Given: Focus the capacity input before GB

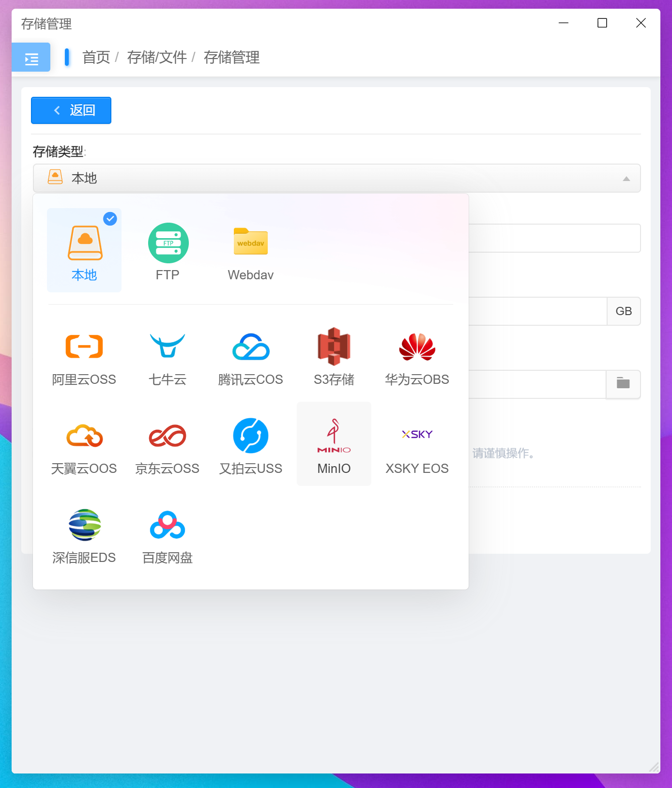Looking at the screenshot, I should tap(537, 311).
